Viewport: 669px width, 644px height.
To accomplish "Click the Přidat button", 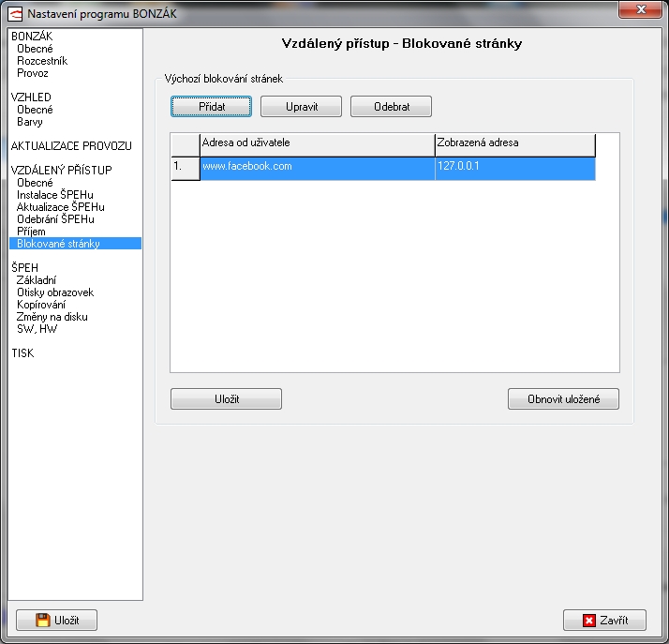I will point(211,106).
